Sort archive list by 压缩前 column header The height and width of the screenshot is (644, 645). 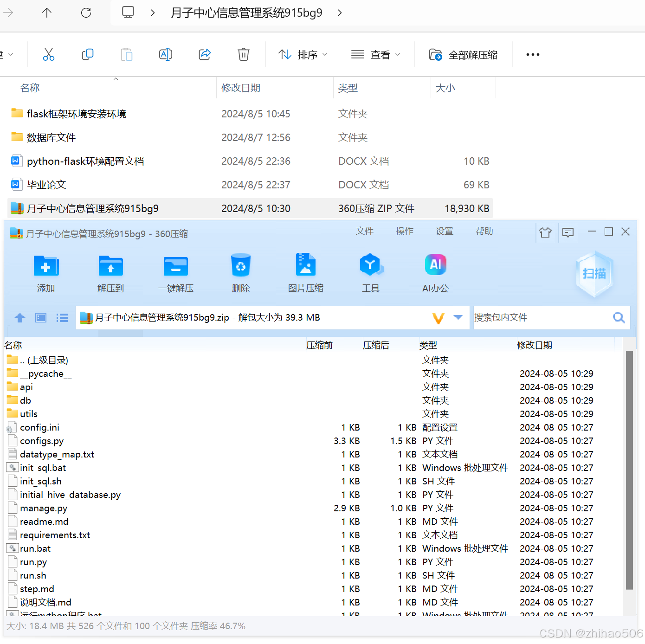(x=319, y=345)
